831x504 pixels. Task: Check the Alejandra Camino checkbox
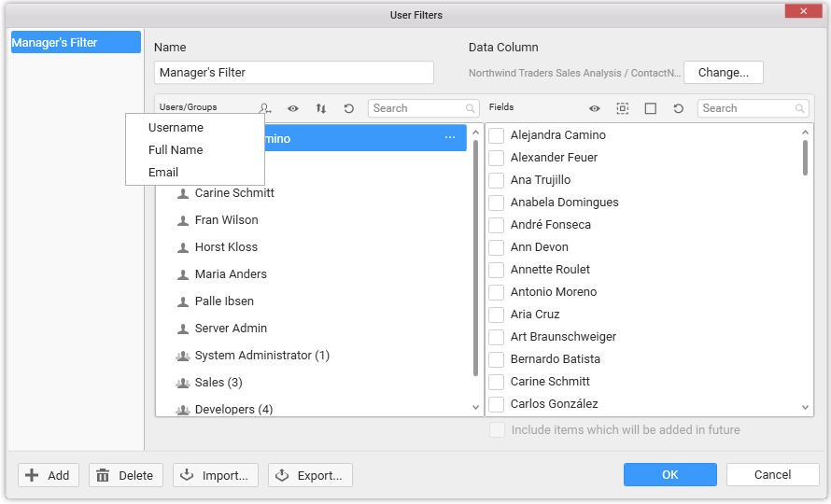click(497, 135)
